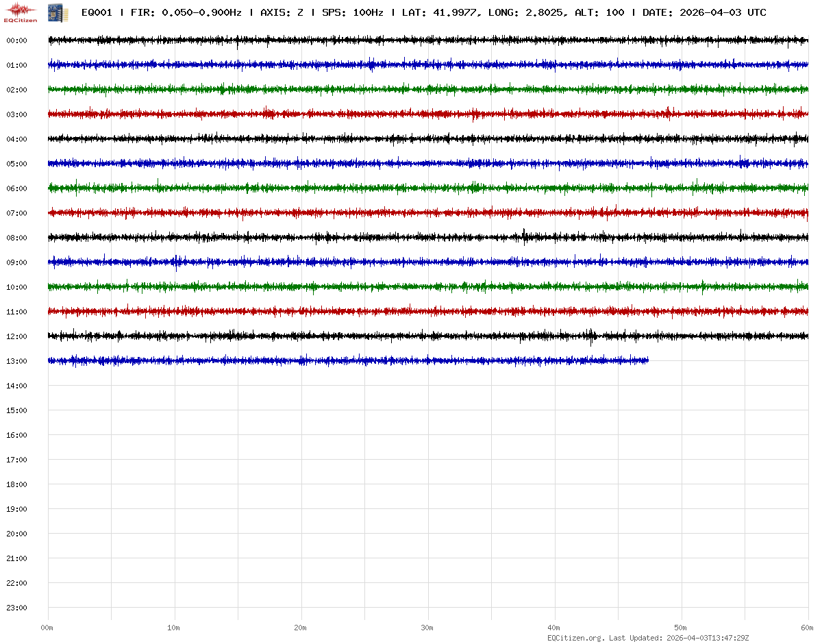The image size is (822, 644).
Task: Click the 00:00 hour label
Action: point(16,40)
